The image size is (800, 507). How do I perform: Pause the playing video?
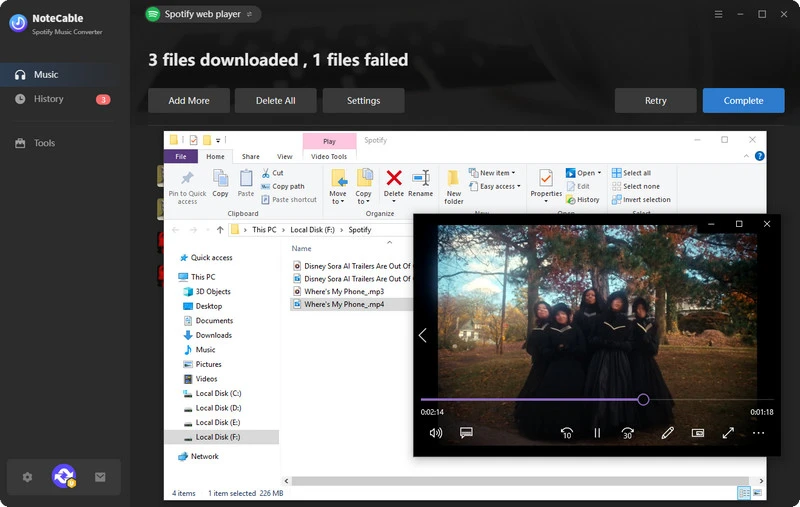[x=597, y=433]
